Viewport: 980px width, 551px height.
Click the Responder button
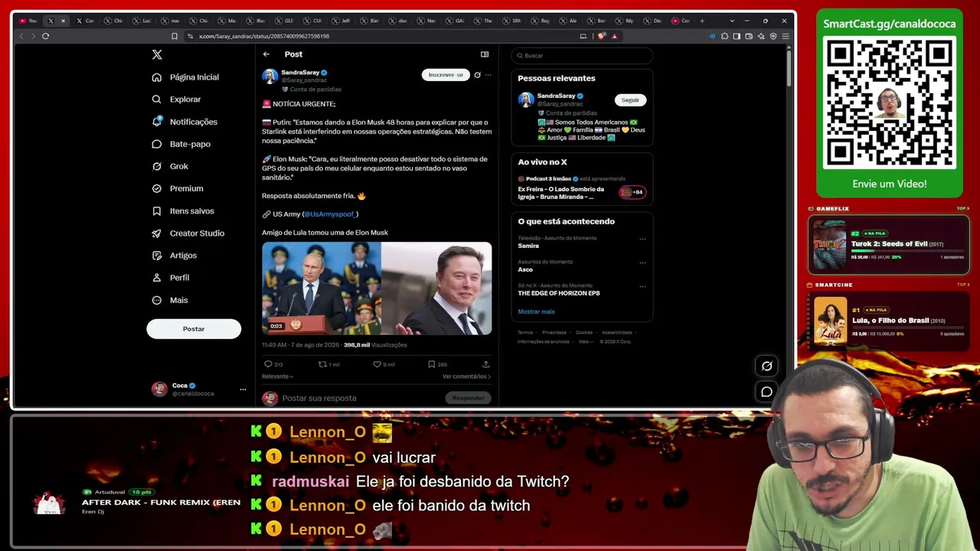click(468, 398)
